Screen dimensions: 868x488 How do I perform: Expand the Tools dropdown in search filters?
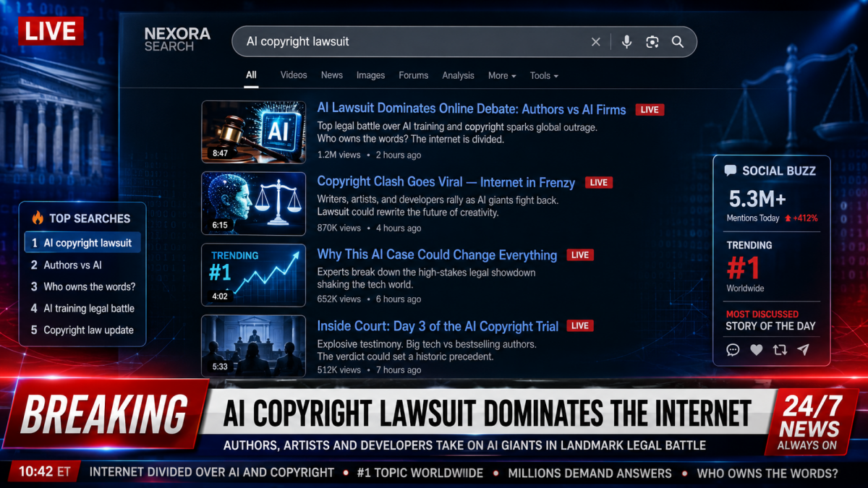pos(544,75)
